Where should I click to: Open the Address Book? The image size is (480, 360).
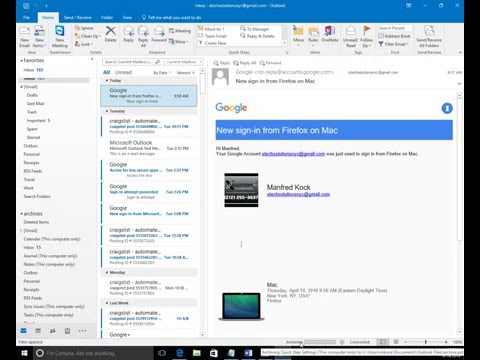(x=394, y=36)
